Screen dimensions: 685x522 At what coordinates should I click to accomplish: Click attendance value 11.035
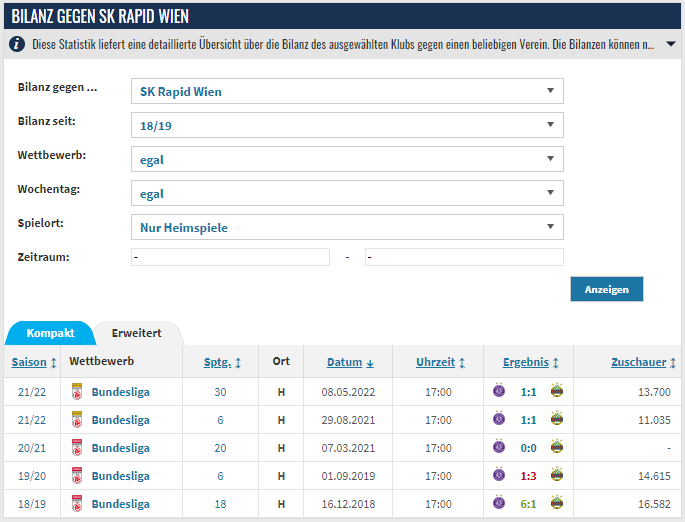click(654, 420)
